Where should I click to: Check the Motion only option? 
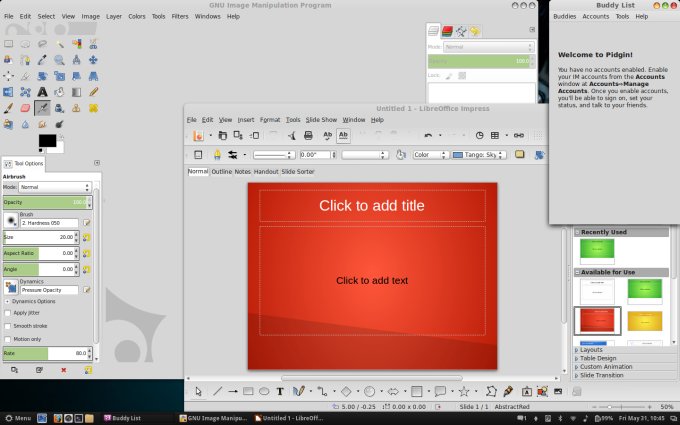click(x=8, y=339)
